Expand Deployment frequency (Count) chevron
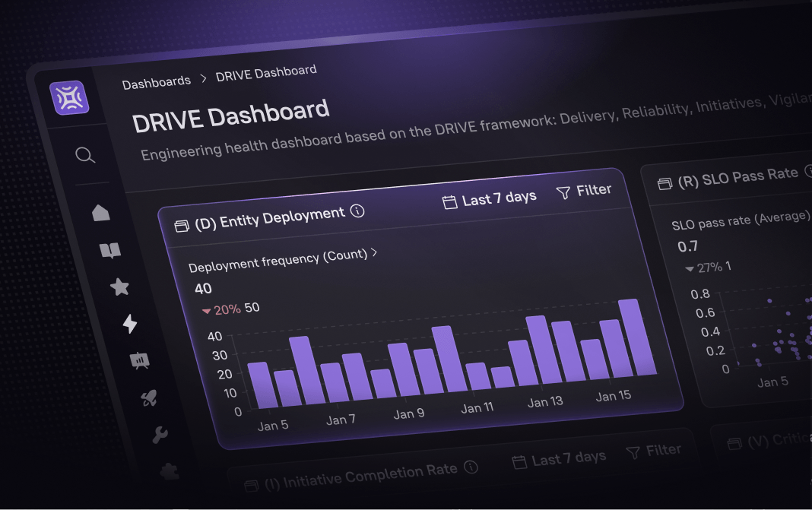This screenshot has height=510, width=812. [374, 252]
